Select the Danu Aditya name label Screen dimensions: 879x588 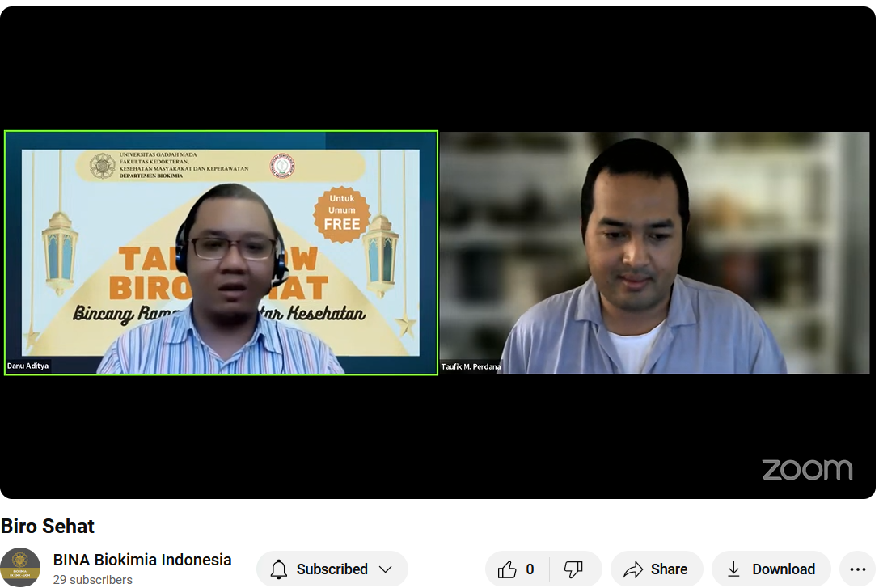28,366
